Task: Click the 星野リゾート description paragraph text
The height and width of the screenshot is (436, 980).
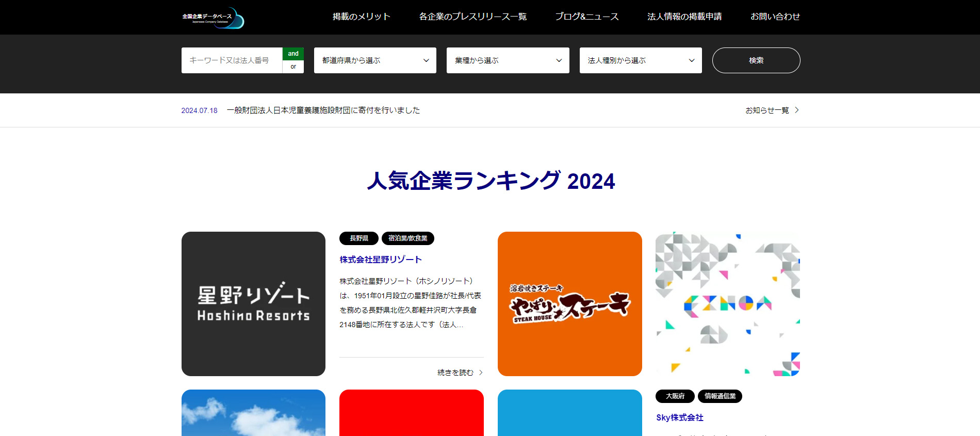Action: [x=411, y=303]
